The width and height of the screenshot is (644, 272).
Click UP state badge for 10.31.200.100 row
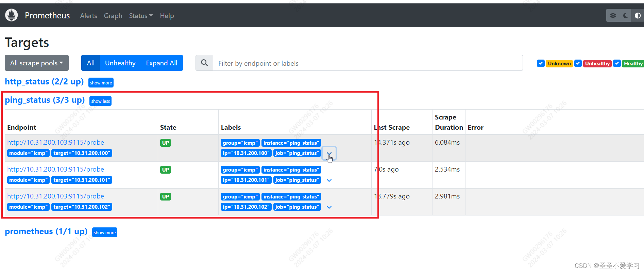[166, 143]
